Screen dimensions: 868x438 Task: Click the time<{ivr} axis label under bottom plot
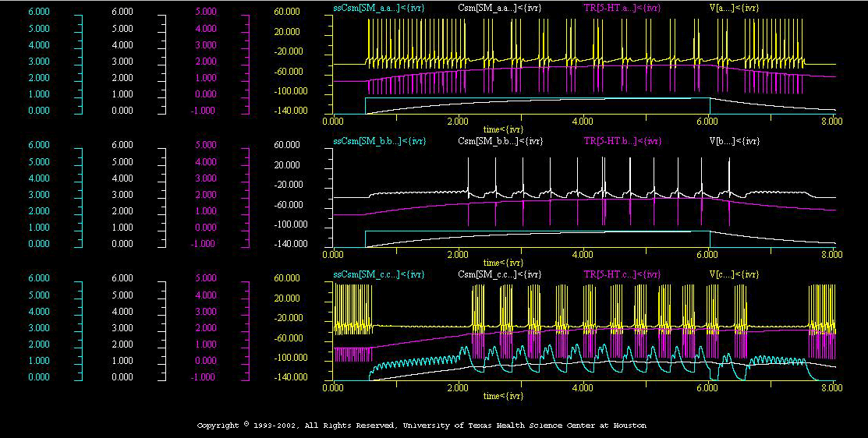[502, 396]
